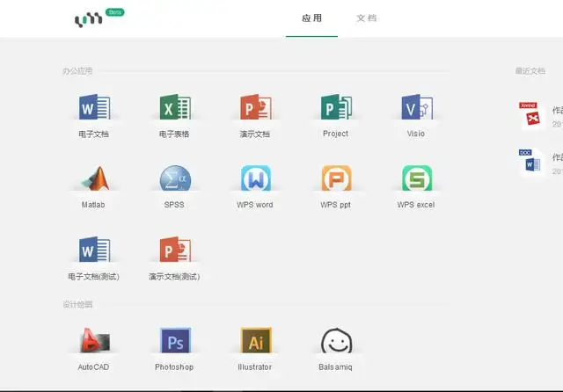
Task: Launch the AutoCAD app icon
Action: (x=95, y=340)
